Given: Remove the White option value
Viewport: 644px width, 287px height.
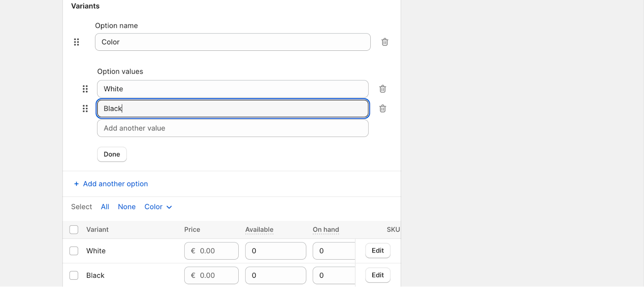Looking at the screenshot, I should click(382, 89).
